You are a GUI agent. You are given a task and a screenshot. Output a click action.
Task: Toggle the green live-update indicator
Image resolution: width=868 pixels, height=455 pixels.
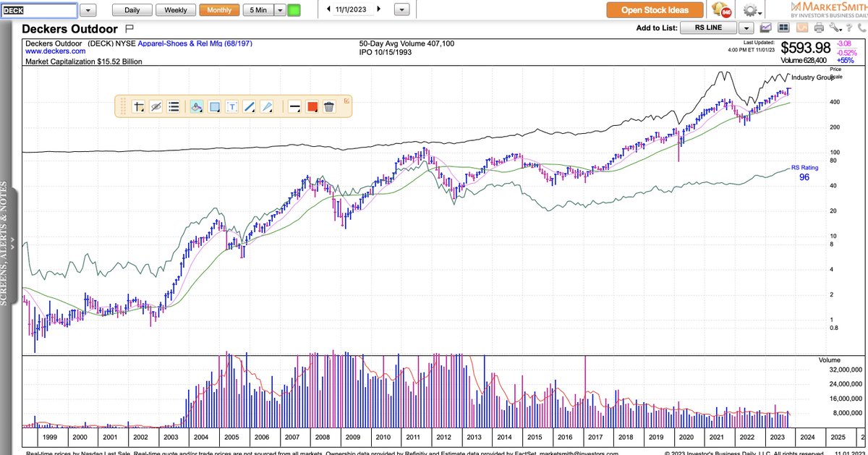294,10
